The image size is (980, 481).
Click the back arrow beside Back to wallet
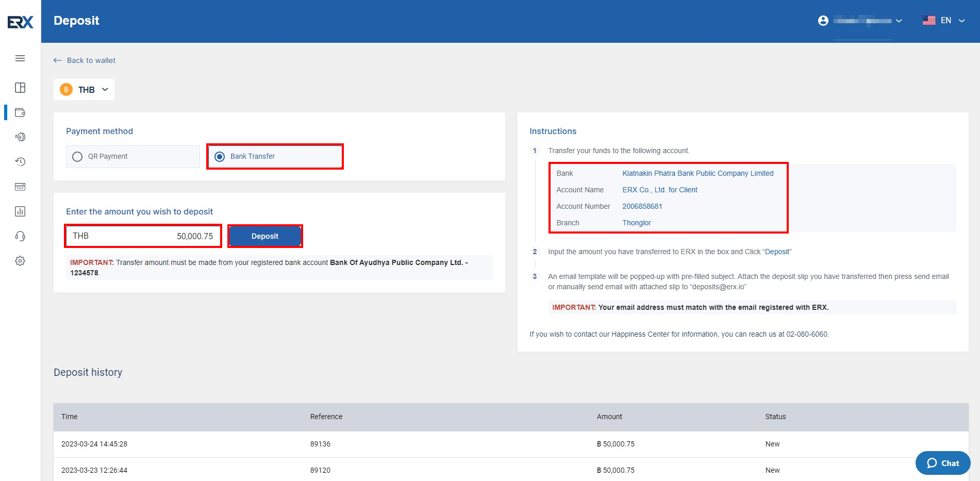coord(58,60)
